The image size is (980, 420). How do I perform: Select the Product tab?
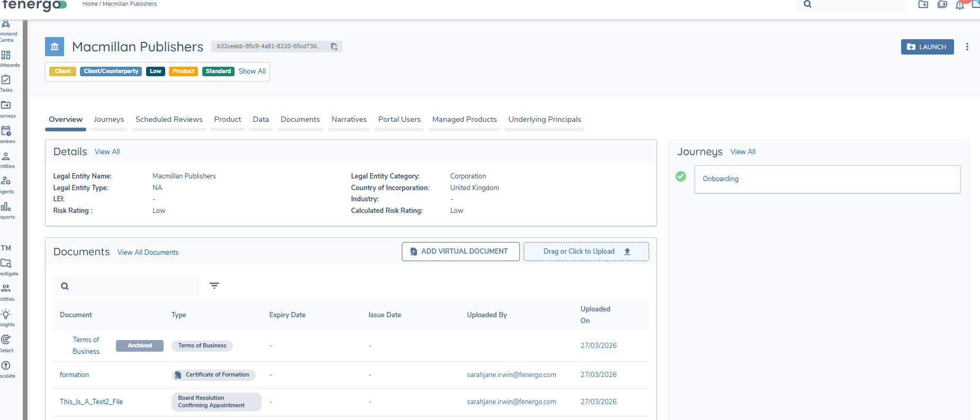tap(228, 119)
